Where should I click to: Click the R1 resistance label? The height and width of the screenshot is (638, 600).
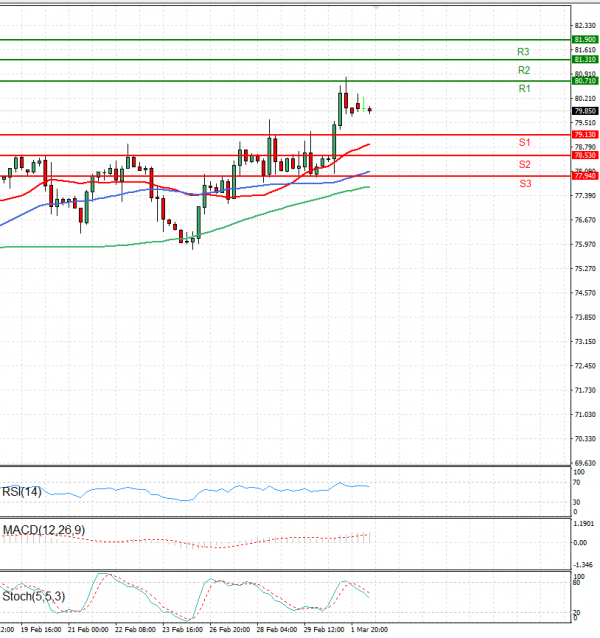pyautogui.click(x=524, y=88)
